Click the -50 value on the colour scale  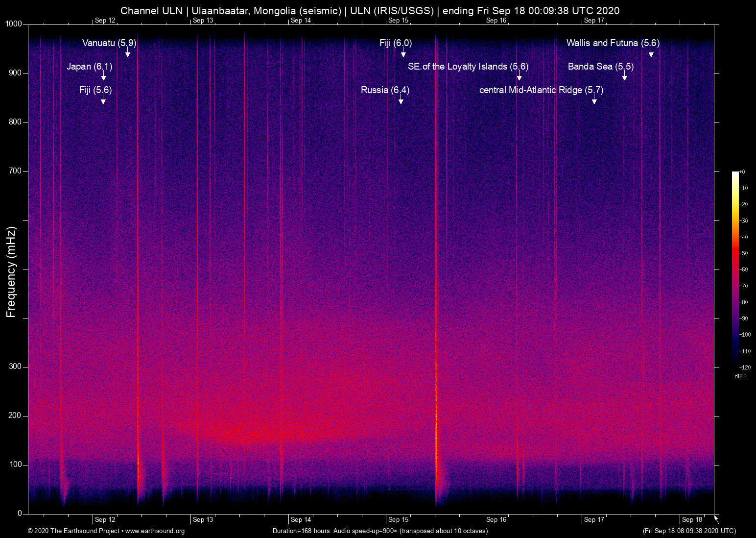tap(743, 253)
